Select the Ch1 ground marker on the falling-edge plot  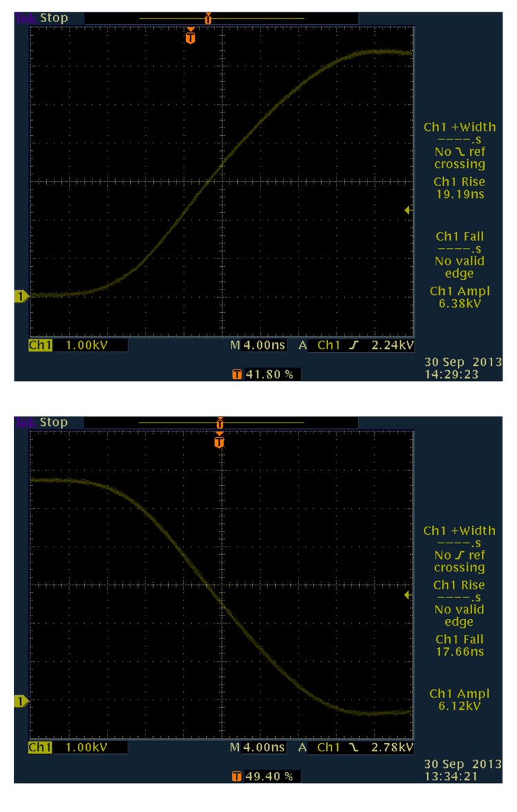21,701
